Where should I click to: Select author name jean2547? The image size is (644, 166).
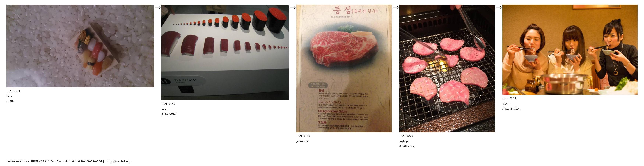(x=302, y=141)
